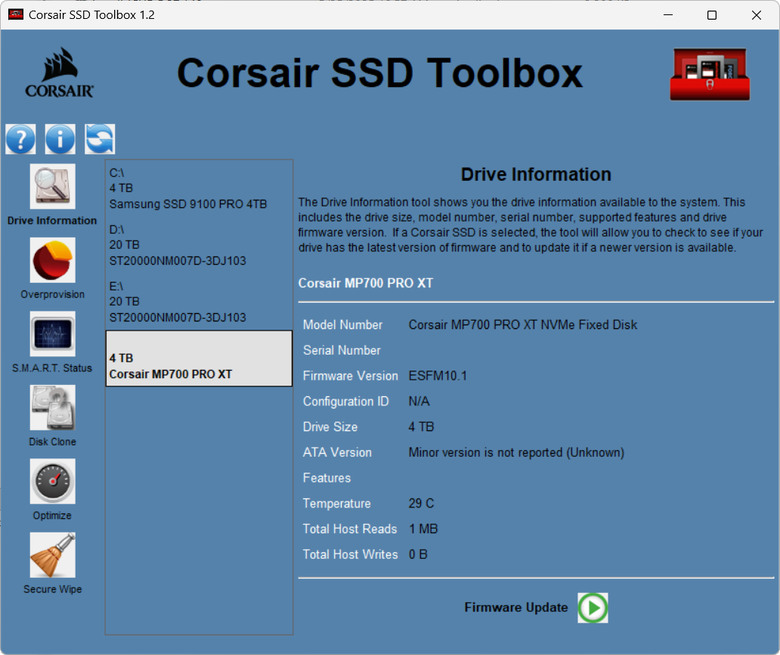Start Firmware Update with green play icon
Viewport: 780px width, 655px height.
(x=592, y=607)
